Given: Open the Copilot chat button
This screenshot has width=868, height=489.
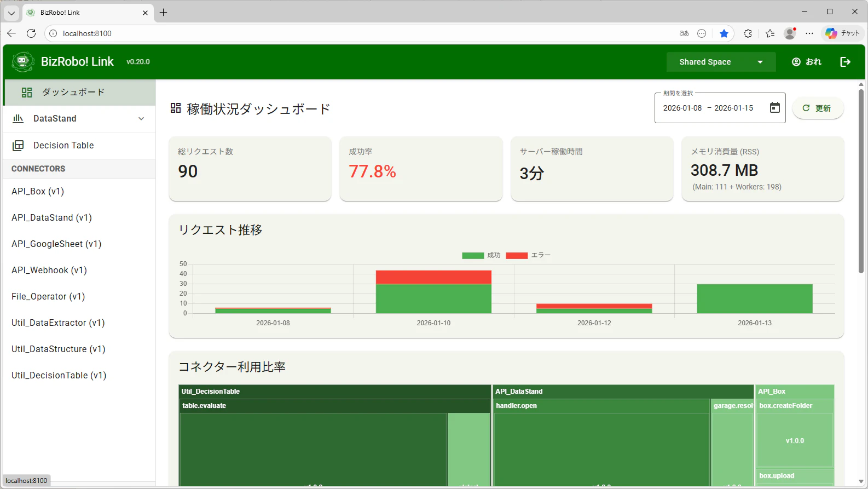Looking at the screenshot, I should pos(843,33).
